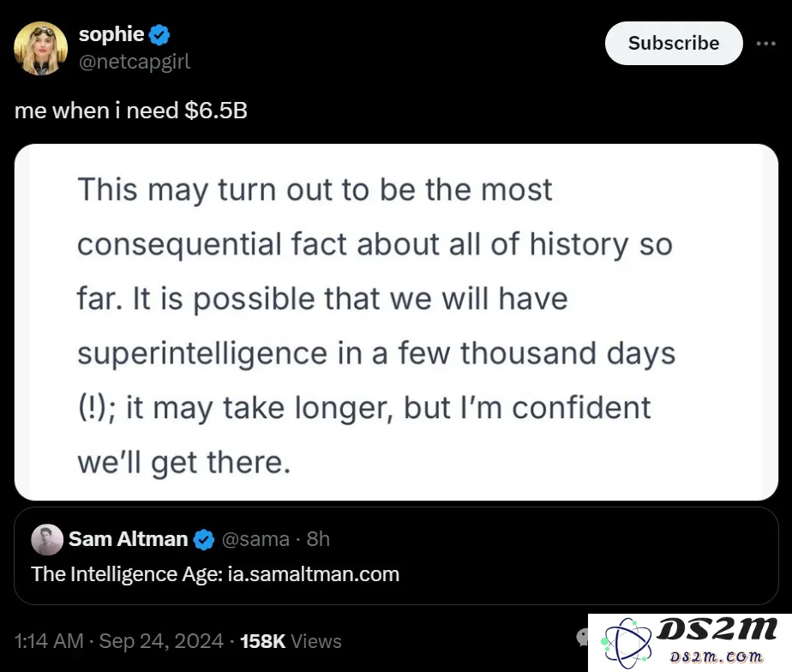Open Sam Altman's display name
This screenshot has width=792, height=672.
[129, 539]
